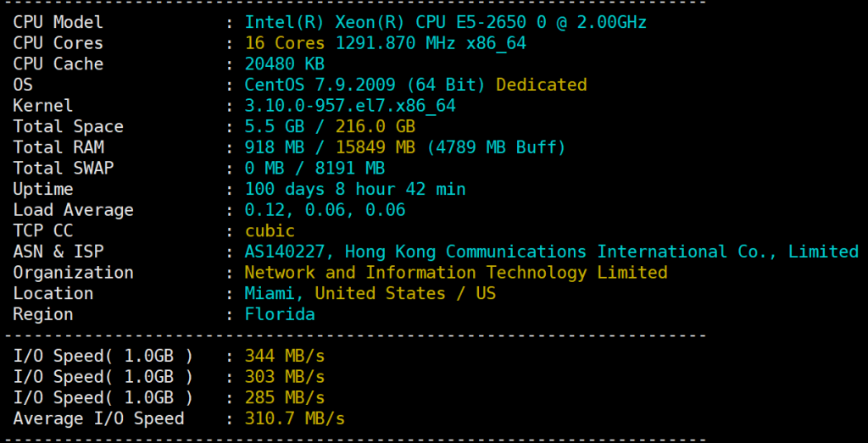Click the Region value "Florida"
Screen dimensions: 868x443
pyautogui.click(x=280, y=314)
